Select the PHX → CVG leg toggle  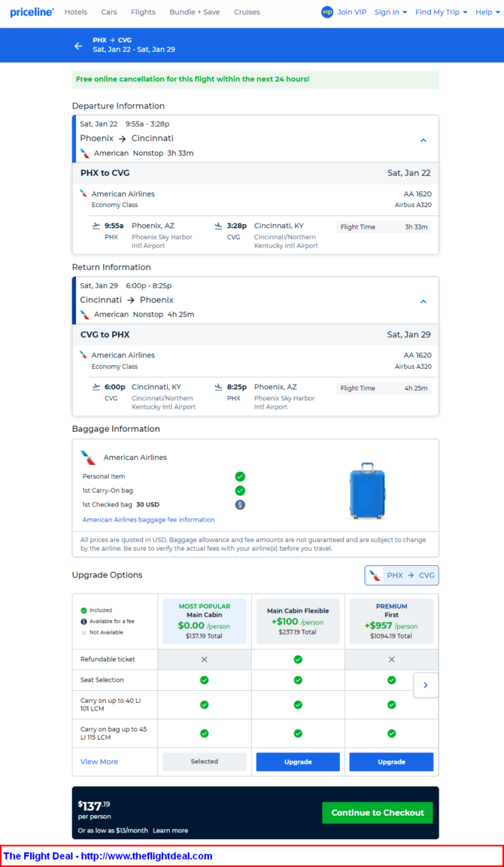click(x=402, y=575)
